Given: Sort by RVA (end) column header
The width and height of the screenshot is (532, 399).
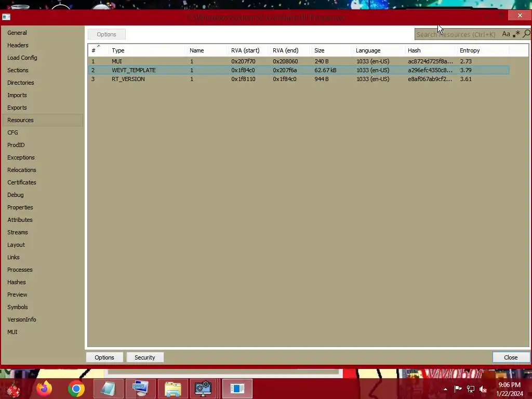Looking at the screenshot, I should tap(290, 50).
